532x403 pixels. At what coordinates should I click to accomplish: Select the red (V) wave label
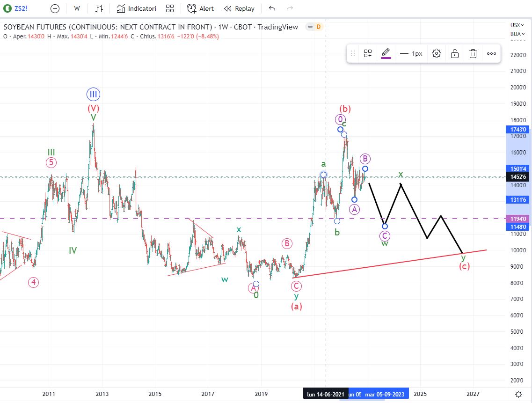(93, 108)
